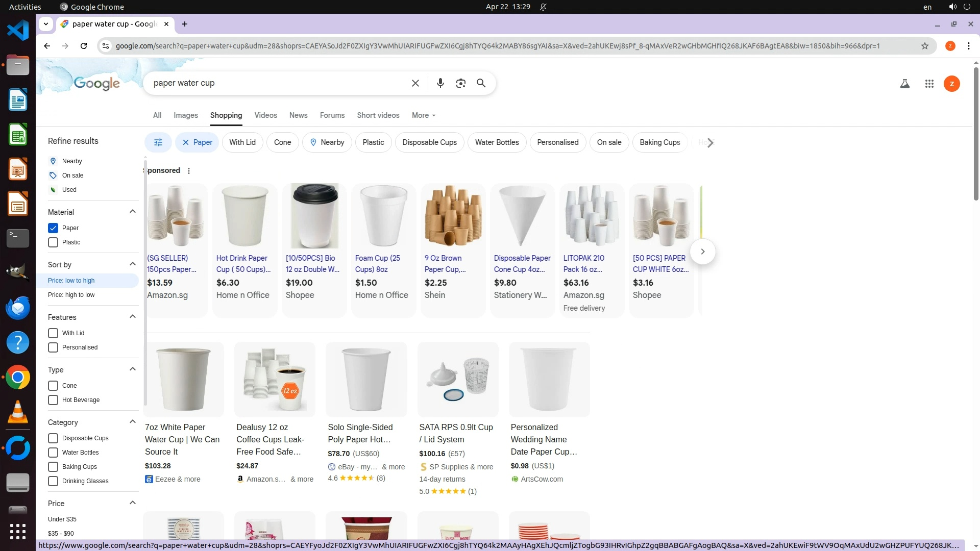Switch to the Videos tab
Viewport: 980px width, 551px height.
coord(265,115)
